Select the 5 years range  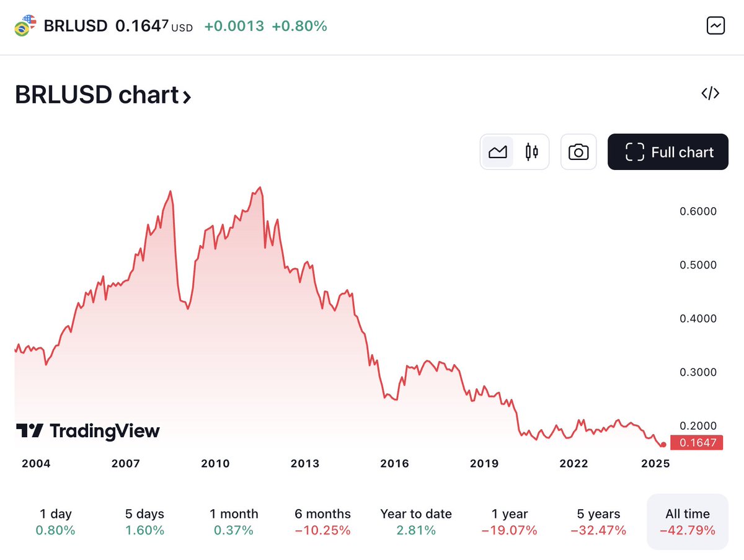tap(598, 522)
